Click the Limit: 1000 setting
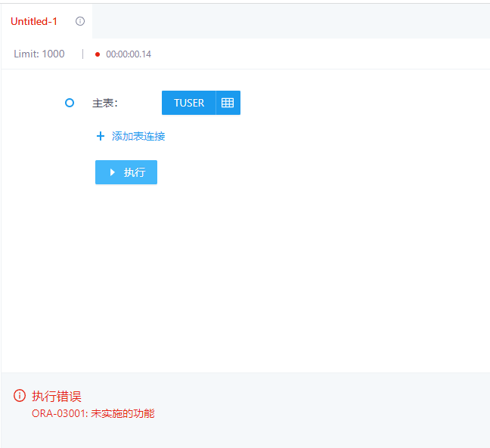Screen dimensions: 490x448 tap(39, 54)
